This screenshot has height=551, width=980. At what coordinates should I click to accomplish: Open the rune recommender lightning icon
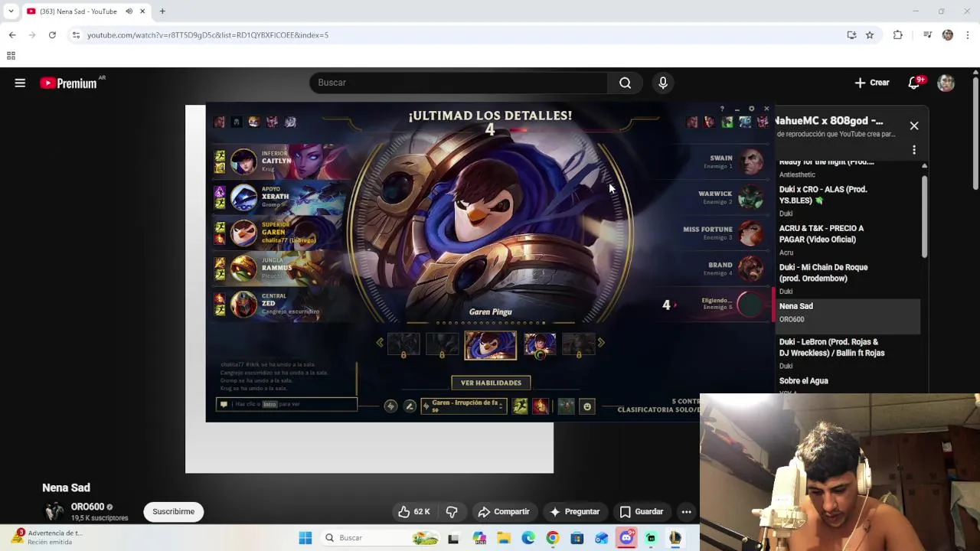pos(390,406)
